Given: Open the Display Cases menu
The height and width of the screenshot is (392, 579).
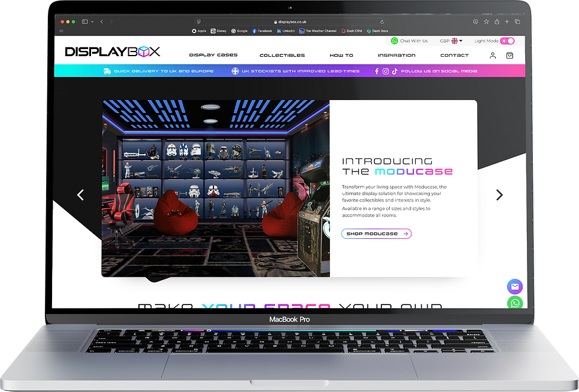Looking at the screenshot, I should [213, 54].
